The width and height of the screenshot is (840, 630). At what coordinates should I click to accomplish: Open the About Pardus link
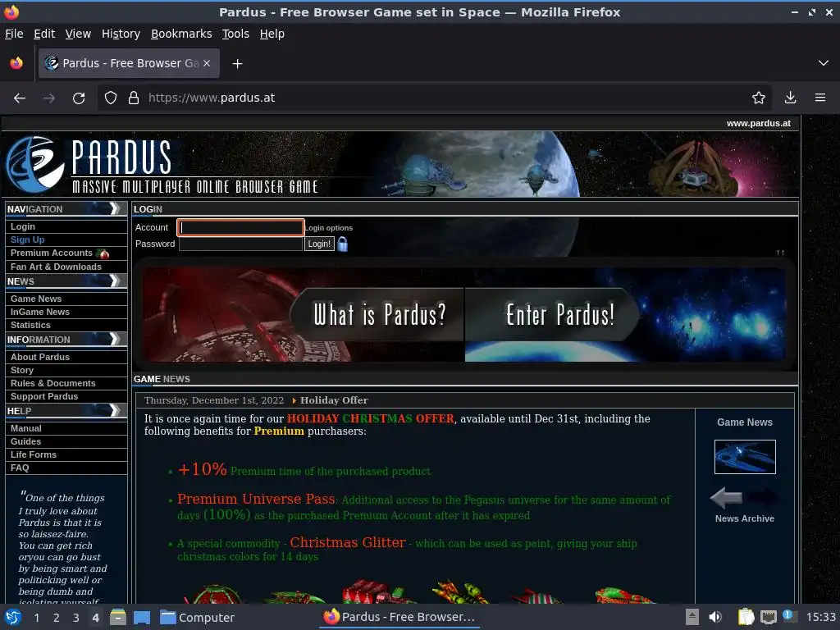(x=40, y=358)
